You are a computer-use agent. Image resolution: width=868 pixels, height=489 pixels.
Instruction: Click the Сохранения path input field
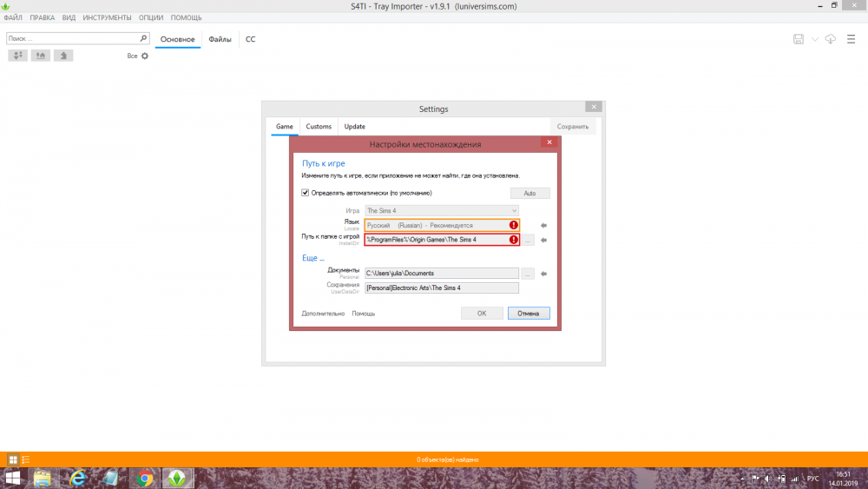pos(442,288)
